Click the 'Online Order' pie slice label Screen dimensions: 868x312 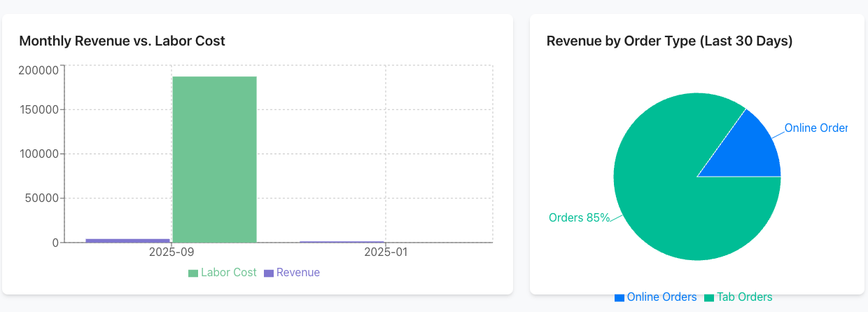(815, 128)
